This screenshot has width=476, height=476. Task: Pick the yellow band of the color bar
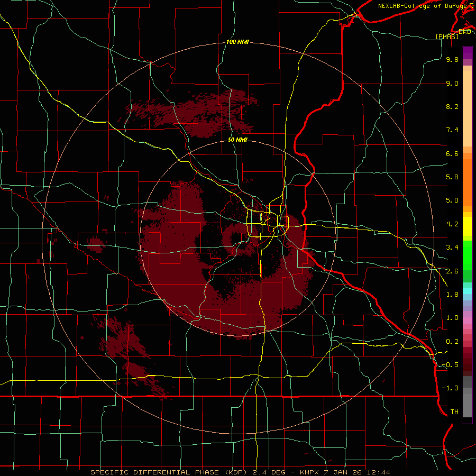[x=467, y=226]
